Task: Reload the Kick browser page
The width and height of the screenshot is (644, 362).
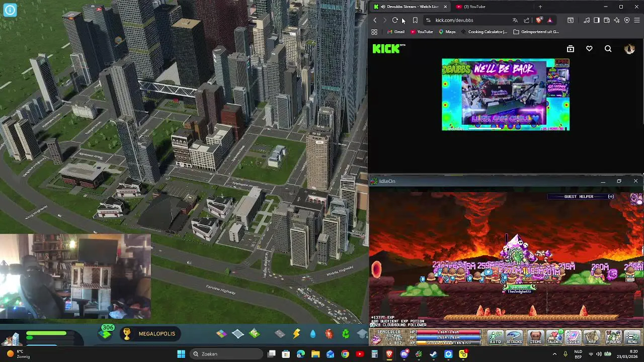Action: (x=395, y=20)
